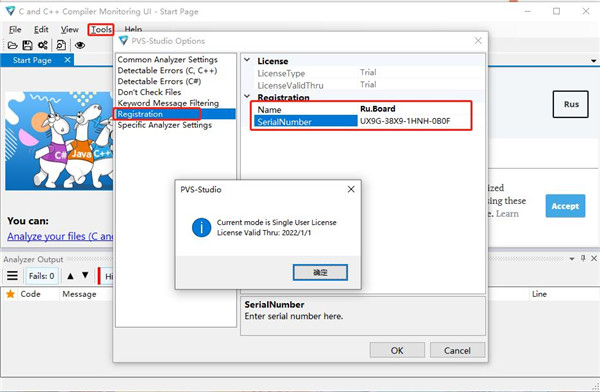
Task: Click the star favorites column icon
Action: (10, 294)
